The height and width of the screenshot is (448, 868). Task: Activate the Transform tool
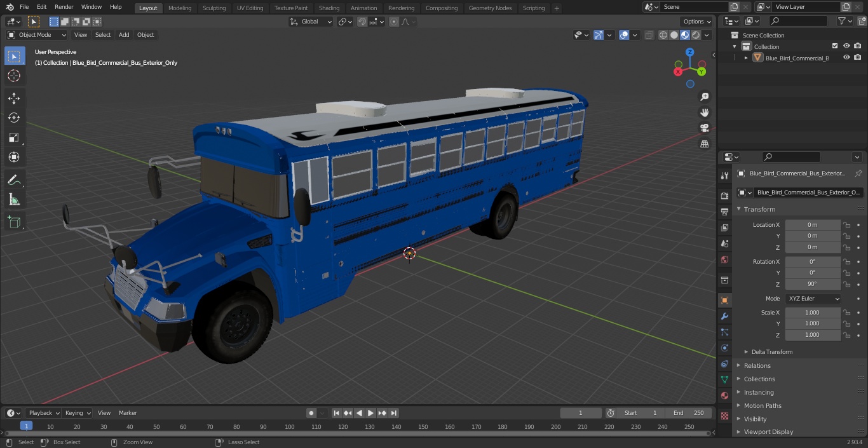point(14,157)
